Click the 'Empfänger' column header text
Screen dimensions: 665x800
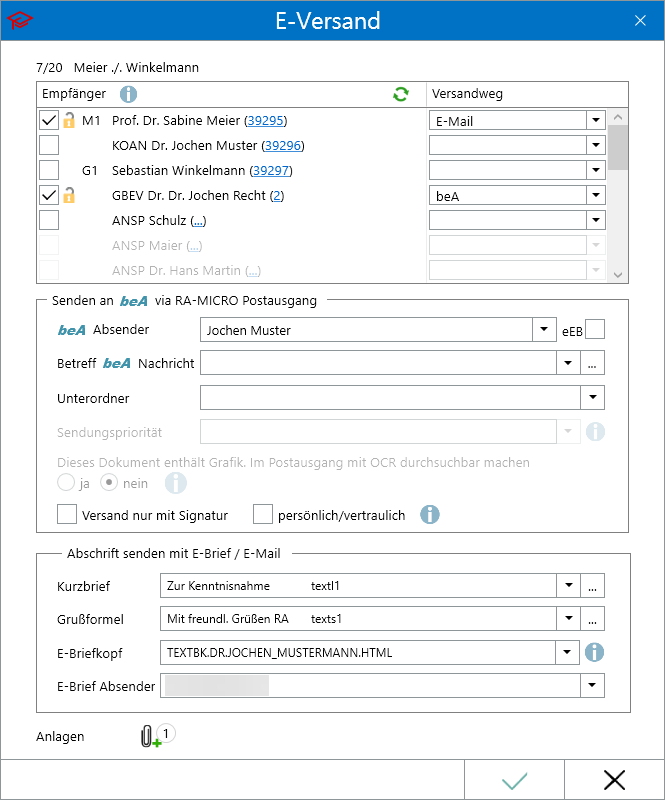point(74,94)
